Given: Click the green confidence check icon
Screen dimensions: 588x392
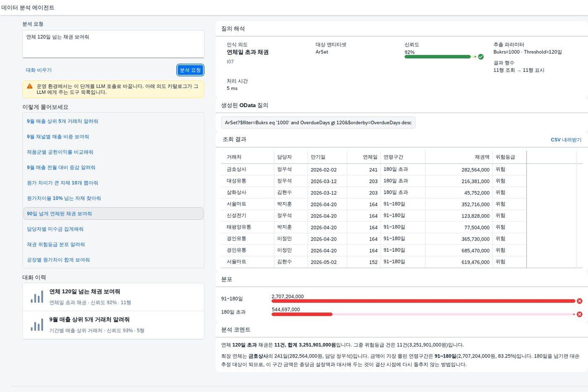Looking at the screenshot, I should pyautogui.click(x=481, y=57).
